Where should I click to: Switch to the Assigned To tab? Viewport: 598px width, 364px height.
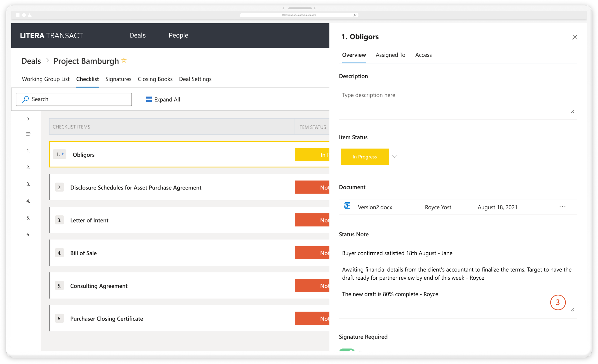click(x=390, y=55)
